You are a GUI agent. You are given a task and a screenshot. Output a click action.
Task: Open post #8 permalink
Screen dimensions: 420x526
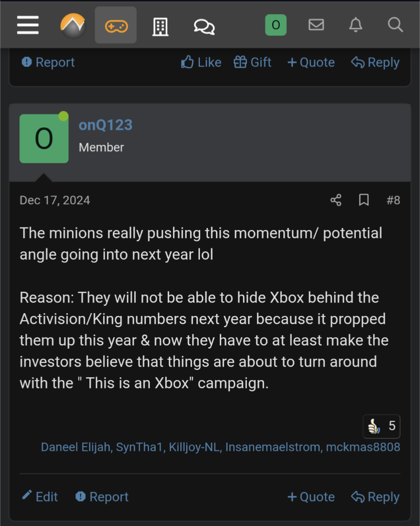[x=393, y=200]
